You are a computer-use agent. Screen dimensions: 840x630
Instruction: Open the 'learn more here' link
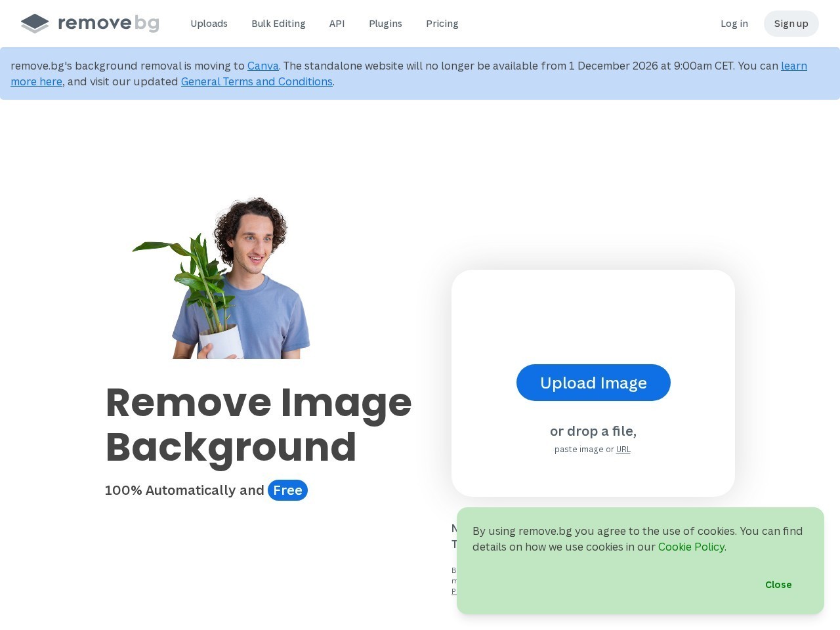(794, 66)
